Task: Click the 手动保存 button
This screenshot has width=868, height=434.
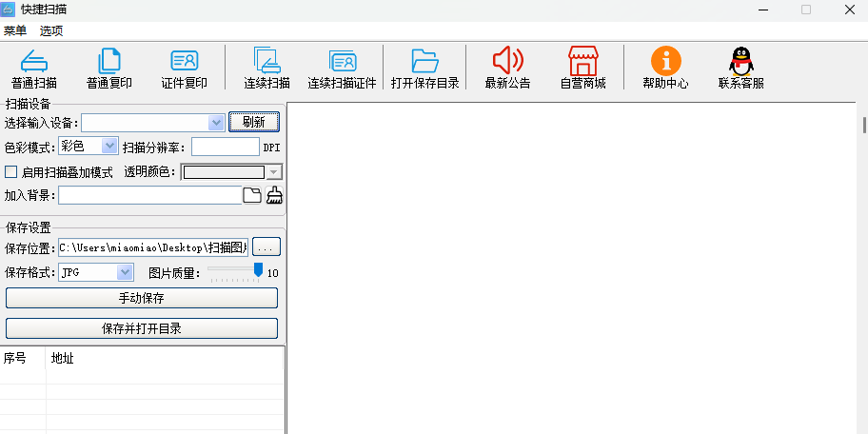Action: click(142, 298)
